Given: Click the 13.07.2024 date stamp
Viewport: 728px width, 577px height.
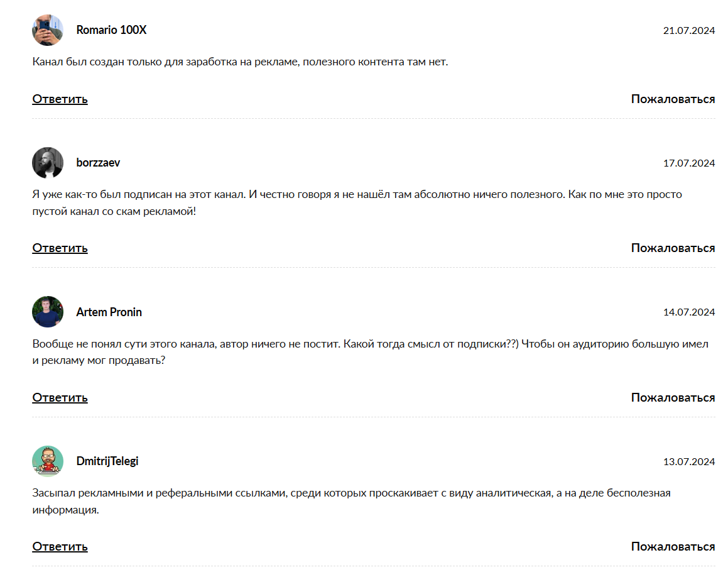Looking at the screenshot, I should [x=688, y=462].
